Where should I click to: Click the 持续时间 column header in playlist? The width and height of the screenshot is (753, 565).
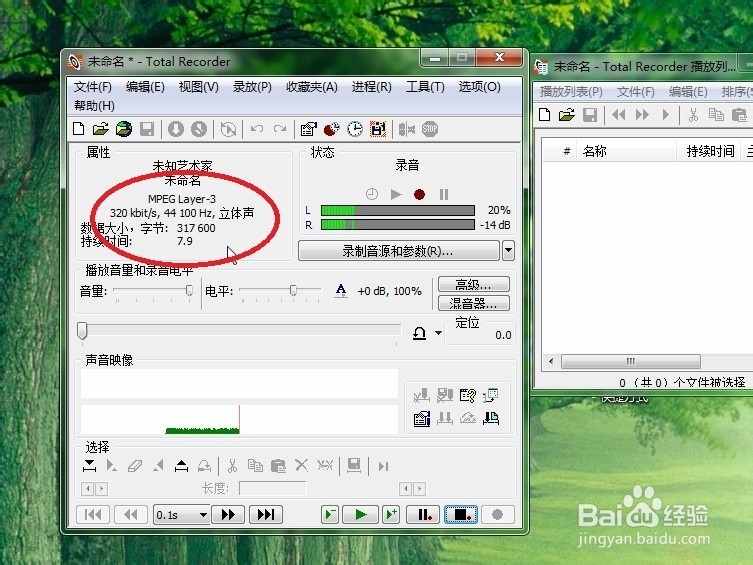tap(710, 152)
